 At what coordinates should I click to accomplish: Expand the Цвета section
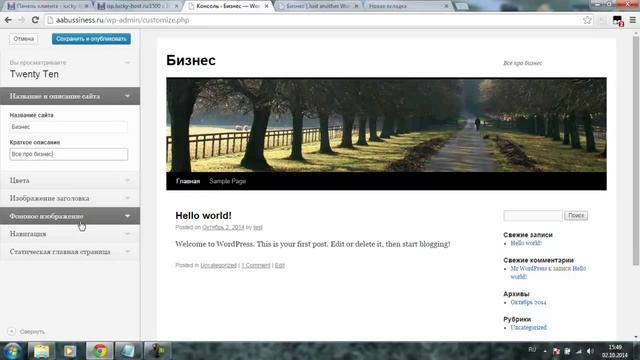[x=70, y=180]
